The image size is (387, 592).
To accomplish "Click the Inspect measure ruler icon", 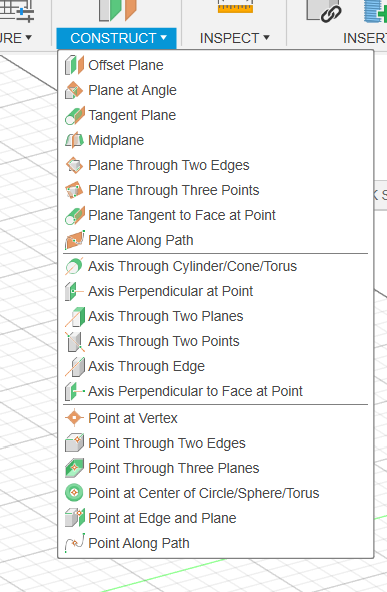I will (x=235, y=7).
